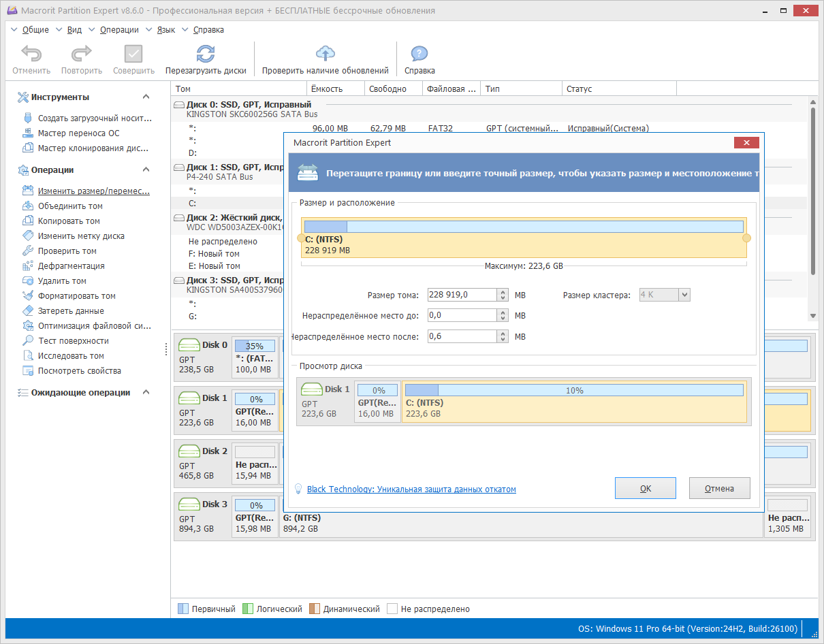
Task: Collapse the Инструменты section
Action: point(146,97)
